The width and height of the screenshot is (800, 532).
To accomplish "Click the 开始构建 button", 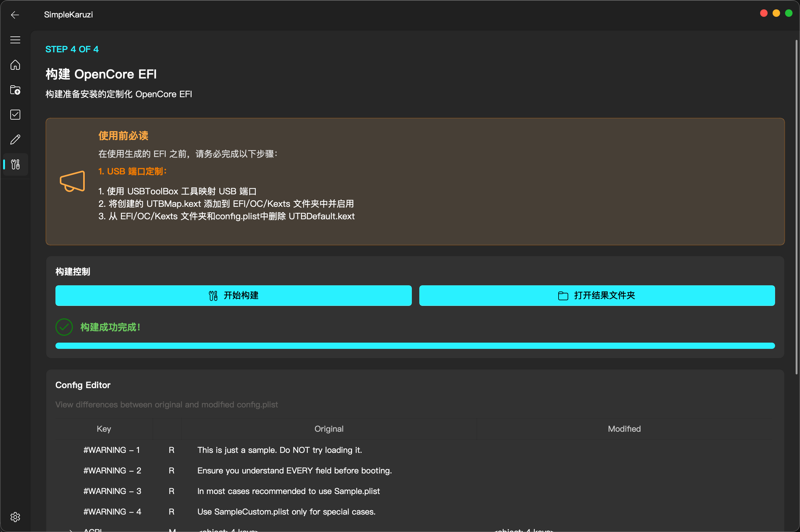I will click(233, 296).
